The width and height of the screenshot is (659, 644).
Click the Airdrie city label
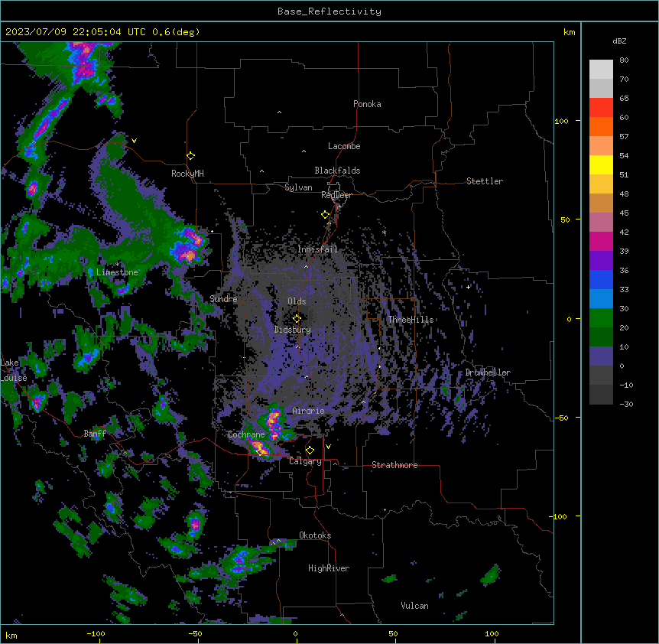click(x=308, y=411)
